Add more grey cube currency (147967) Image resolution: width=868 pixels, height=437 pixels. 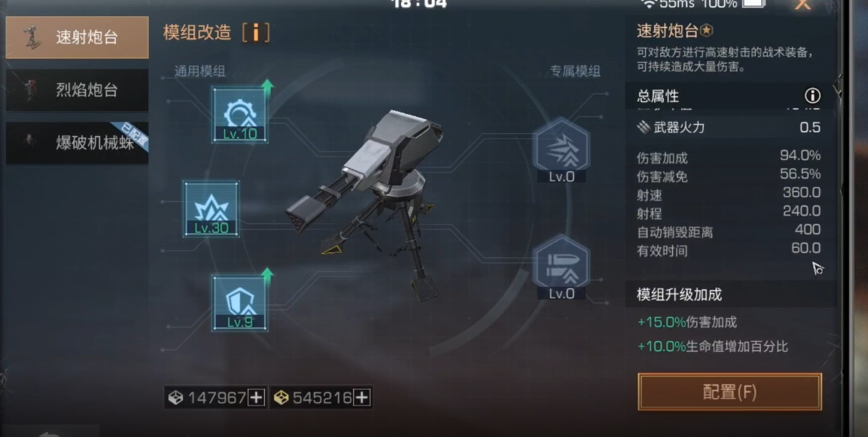(256, 397)
